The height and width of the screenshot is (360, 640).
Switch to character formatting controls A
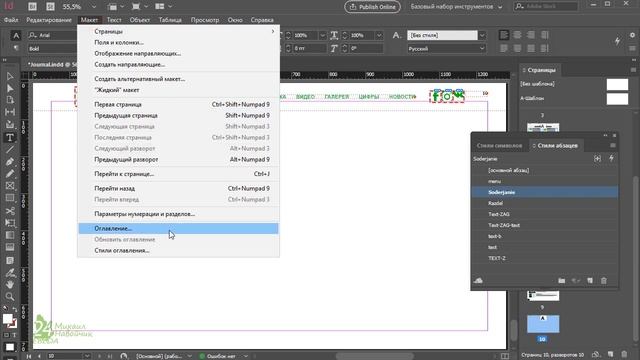coord(16,36)
